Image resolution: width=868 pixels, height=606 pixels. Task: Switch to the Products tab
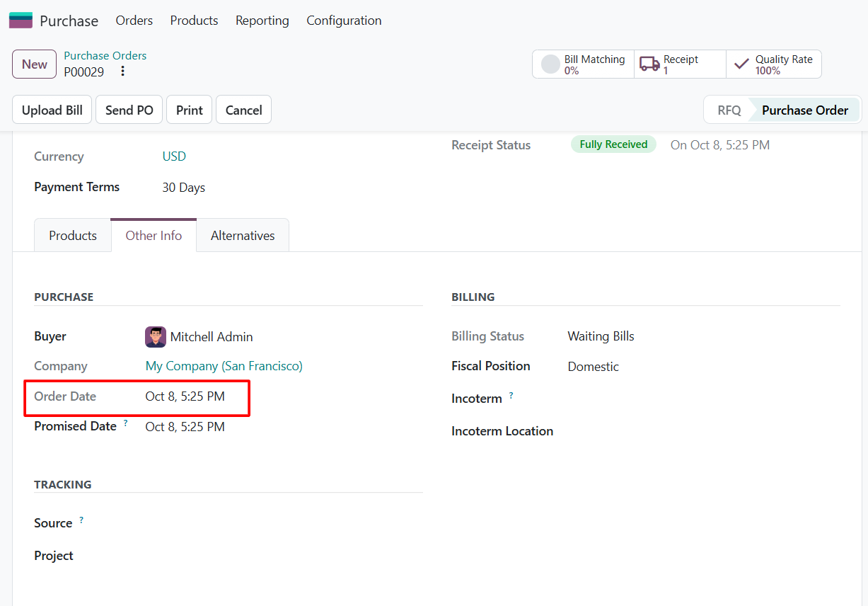point(73,236)
